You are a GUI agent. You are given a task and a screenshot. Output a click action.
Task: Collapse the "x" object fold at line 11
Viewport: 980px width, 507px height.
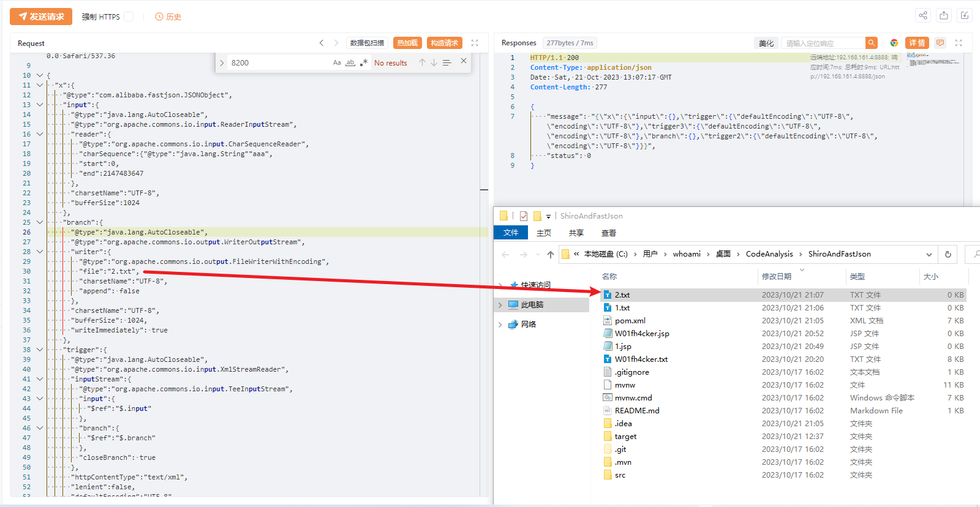click(40, 85)
